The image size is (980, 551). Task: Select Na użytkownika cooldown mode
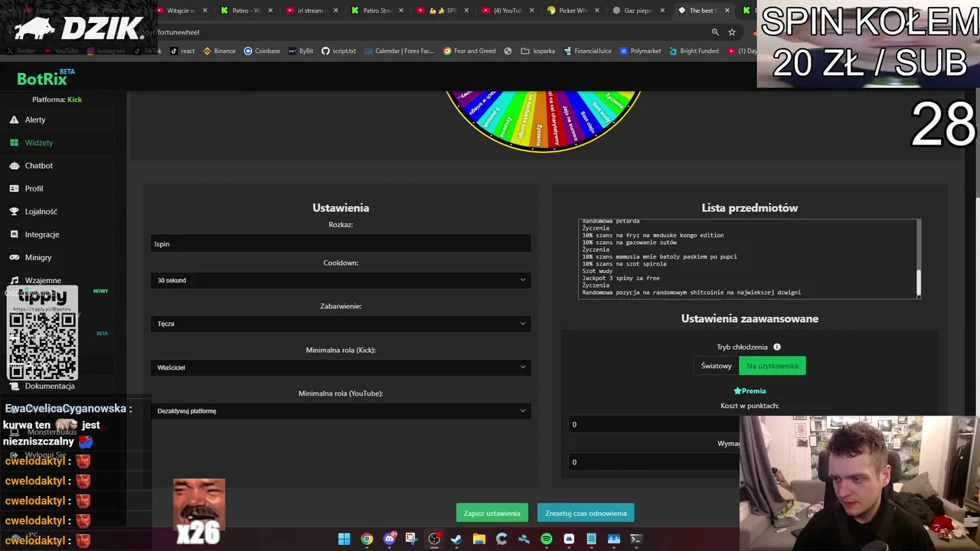click(x=773, y=366)
